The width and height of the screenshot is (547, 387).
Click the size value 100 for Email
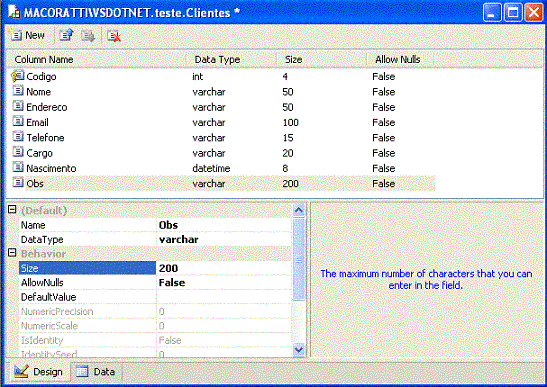click(x=291, y=122)
